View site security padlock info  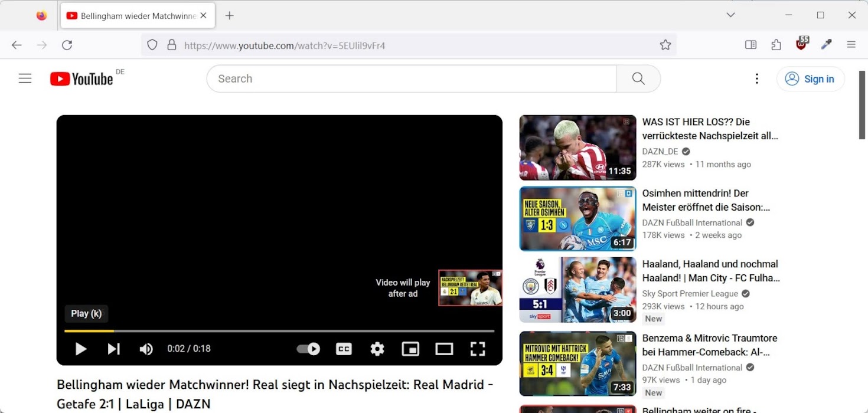[x=172, y=45]
